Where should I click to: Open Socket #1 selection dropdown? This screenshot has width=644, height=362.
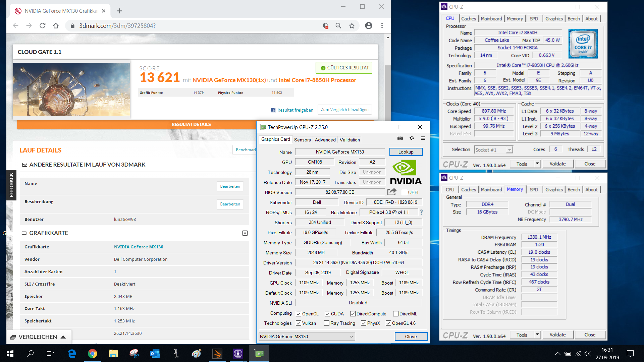[x=494, y=150]
